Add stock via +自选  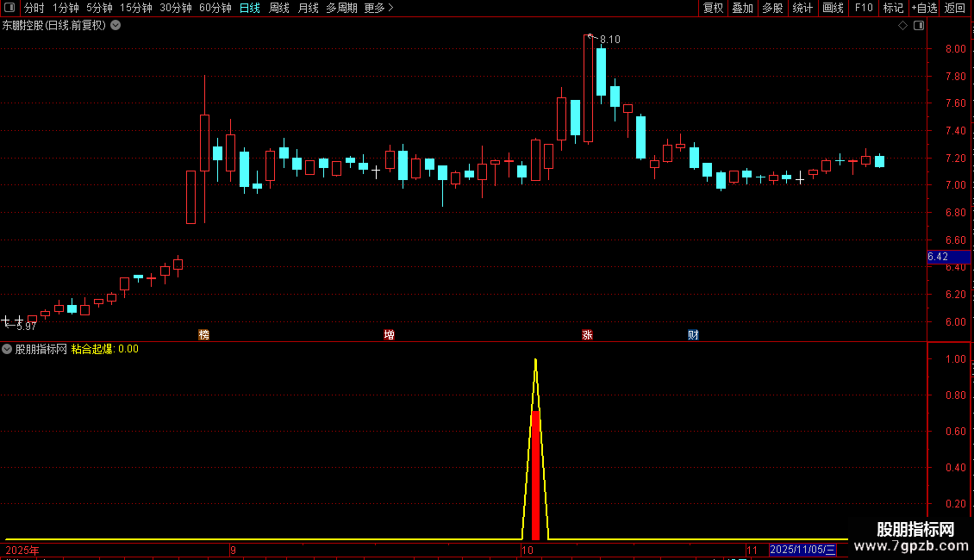coord(924,8)
